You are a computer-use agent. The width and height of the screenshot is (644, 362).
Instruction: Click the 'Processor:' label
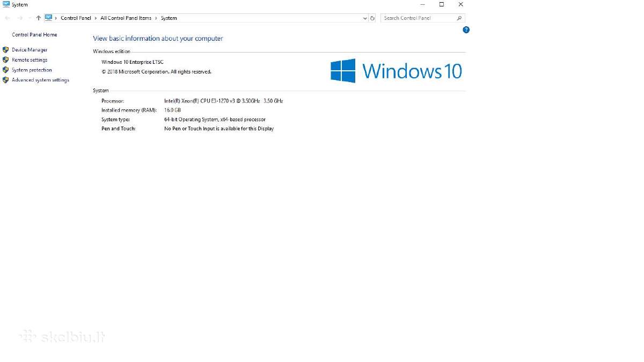point(113,101)
